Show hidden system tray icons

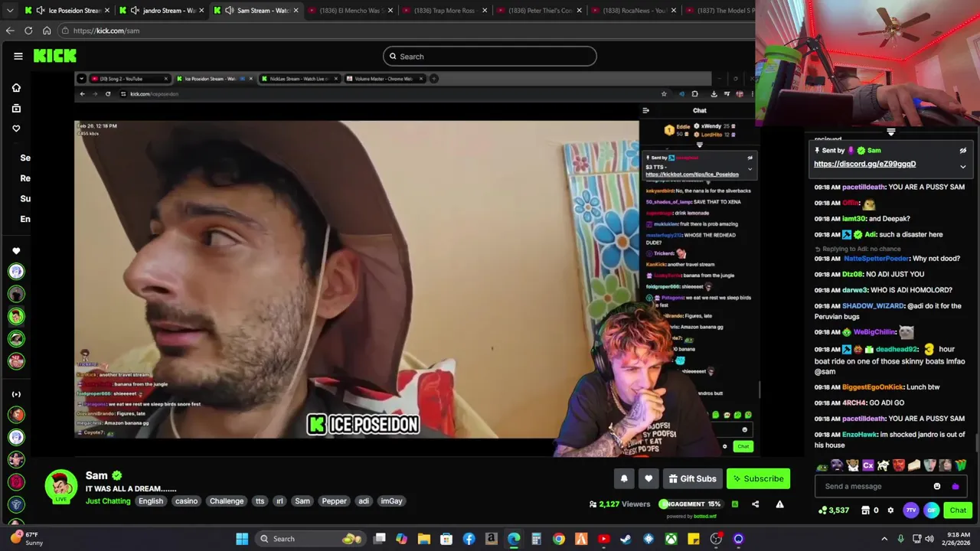tap(884, 539)
